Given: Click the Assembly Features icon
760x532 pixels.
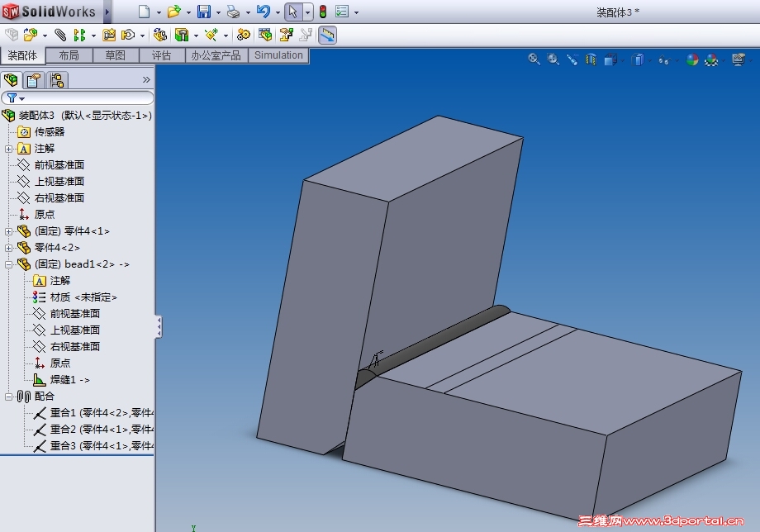Looking at the screenshot, I should pos(182,35).
